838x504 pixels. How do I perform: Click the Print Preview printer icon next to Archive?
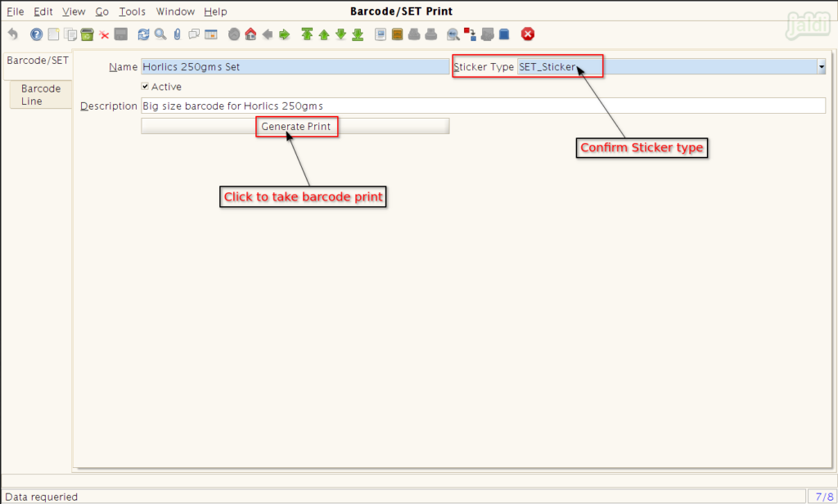tap(414, 34)
